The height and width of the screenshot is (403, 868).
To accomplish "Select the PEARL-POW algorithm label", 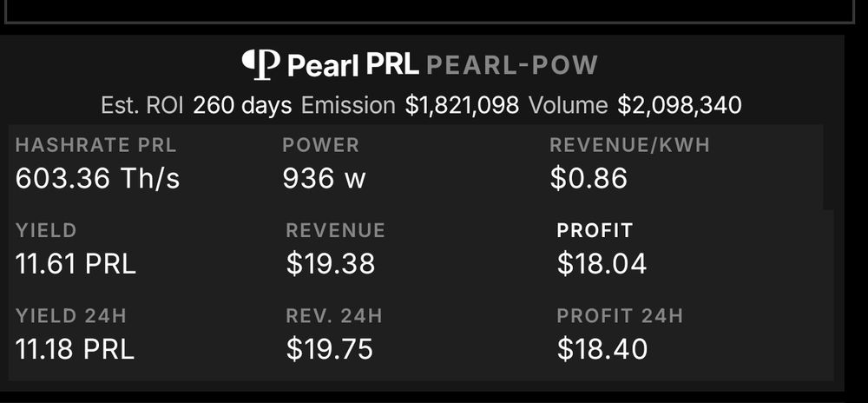I will (513, 65).
